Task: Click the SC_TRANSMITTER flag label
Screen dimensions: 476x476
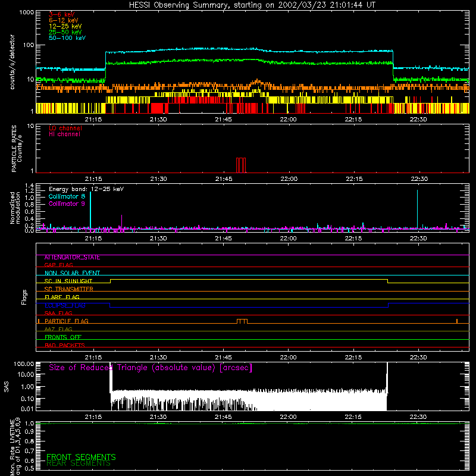Action: (x=69, y=289)
